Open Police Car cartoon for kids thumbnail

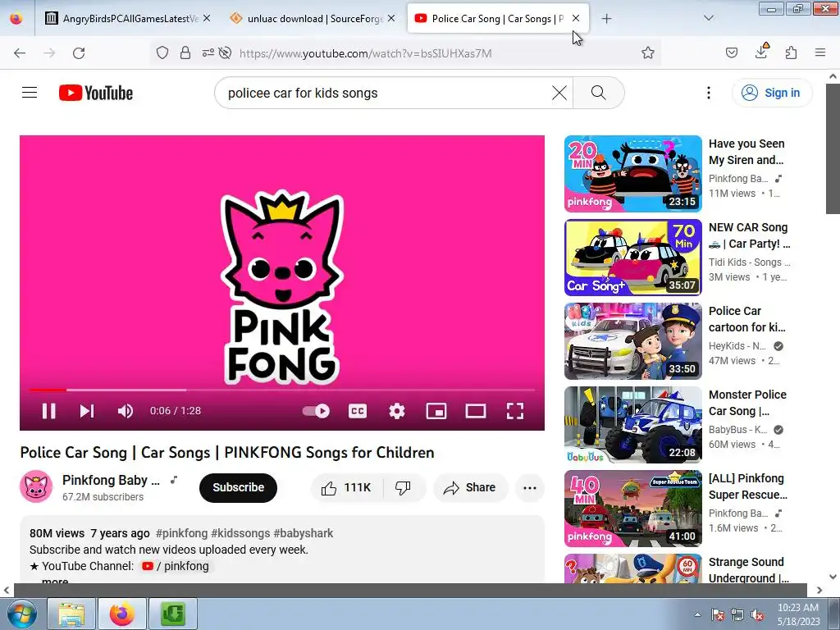(632, 340)
